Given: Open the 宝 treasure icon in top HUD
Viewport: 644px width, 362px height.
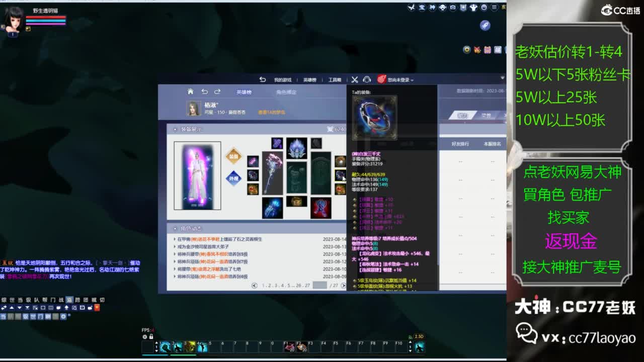Looking at the screenshot, I should 422,8.
